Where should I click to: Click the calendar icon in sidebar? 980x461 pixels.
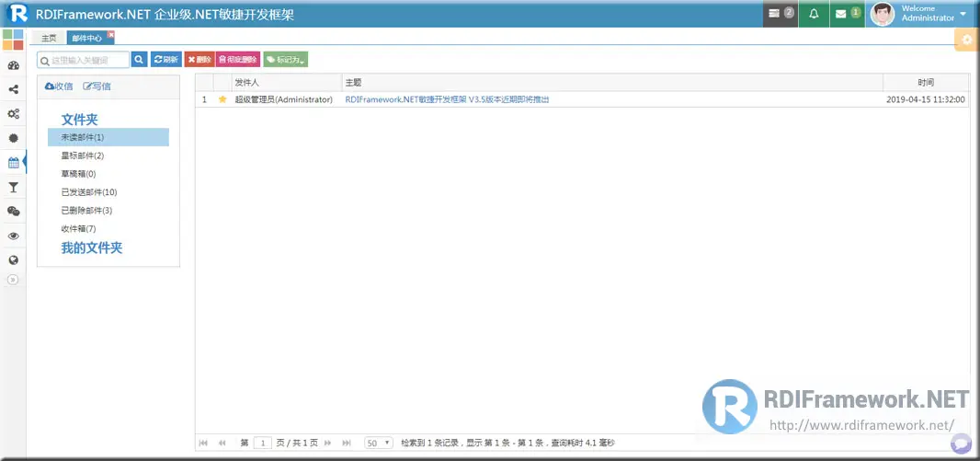13,163
